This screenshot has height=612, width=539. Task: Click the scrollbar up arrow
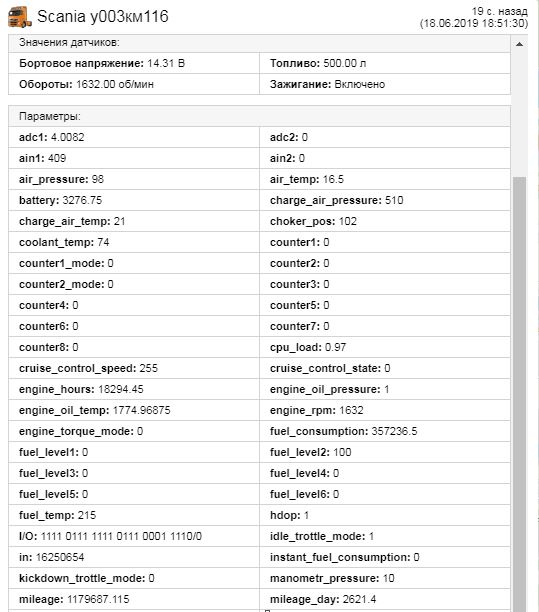pyautogui.click(x=519, y=44)
